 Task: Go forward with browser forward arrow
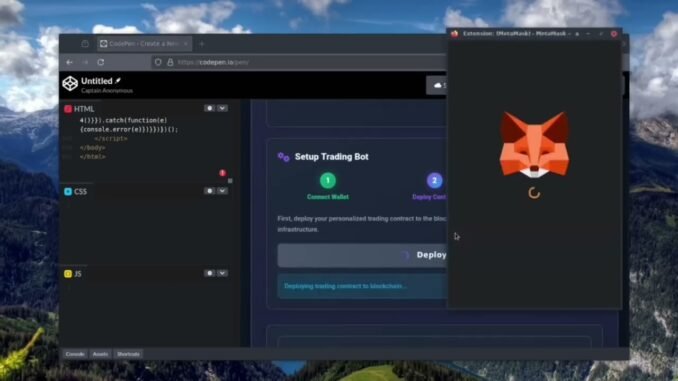85,62
